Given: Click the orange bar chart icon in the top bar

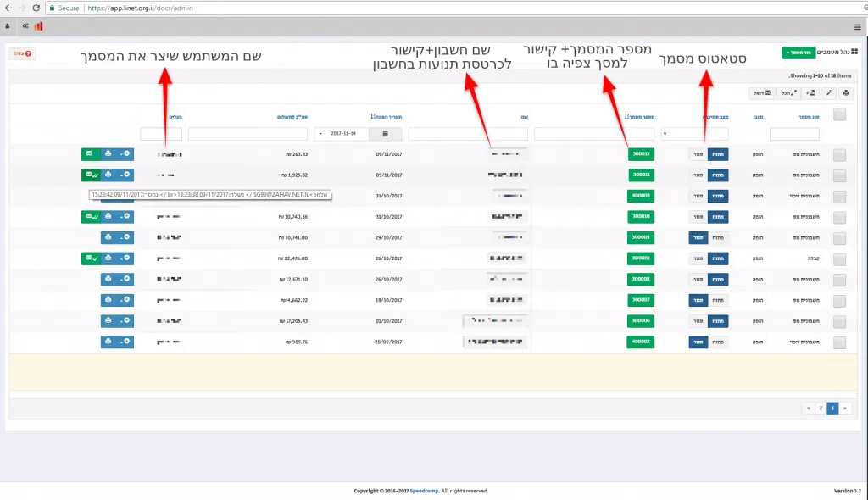Looking at the screenshot, I should coord(38,26).
